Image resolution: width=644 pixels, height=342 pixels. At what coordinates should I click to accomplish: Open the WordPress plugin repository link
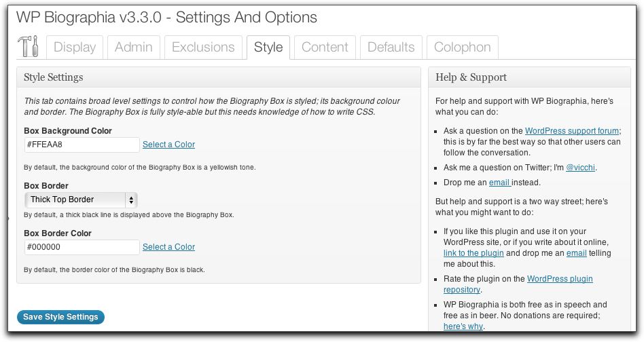(x=560, y=279)
